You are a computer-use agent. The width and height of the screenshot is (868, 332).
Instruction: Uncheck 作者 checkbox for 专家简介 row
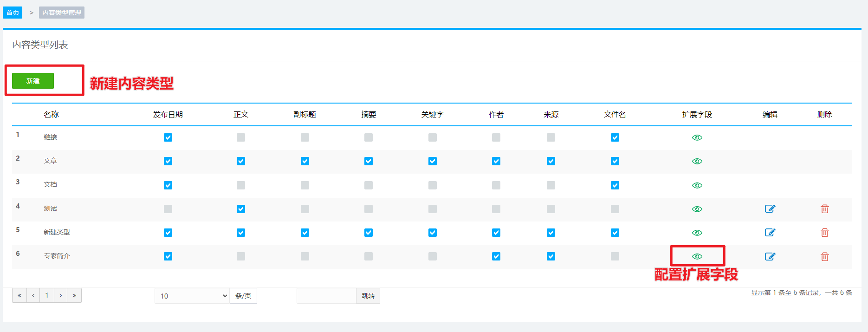click(x=496, y=256)
